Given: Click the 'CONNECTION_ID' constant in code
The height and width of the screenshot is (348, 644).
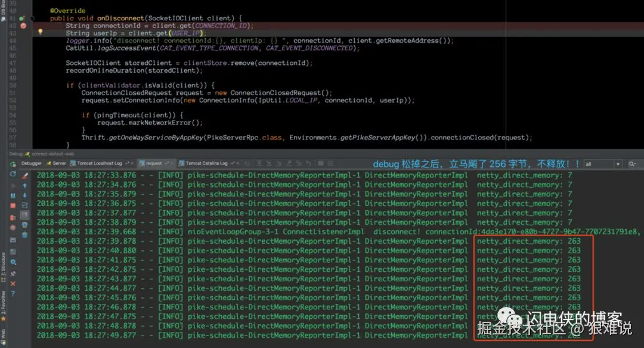Looking at the screenshot, I should 220,26.
